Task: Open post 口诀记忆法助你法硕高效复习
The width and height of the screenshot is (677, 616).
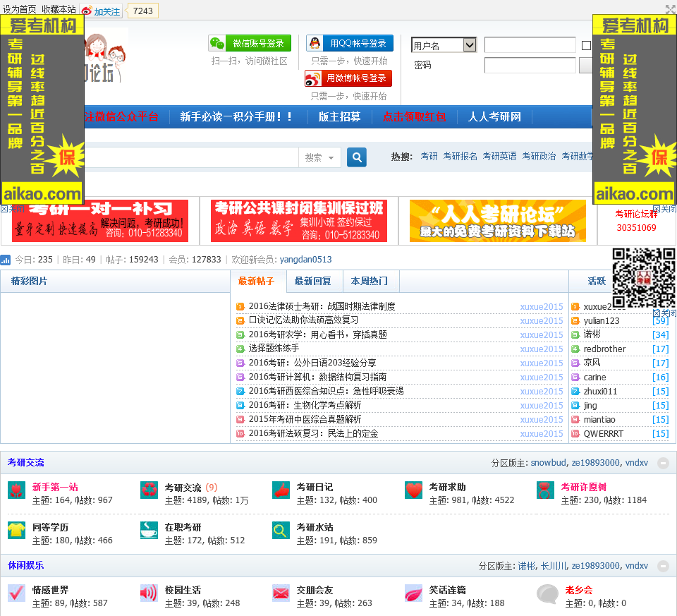Action: (303, 320)
